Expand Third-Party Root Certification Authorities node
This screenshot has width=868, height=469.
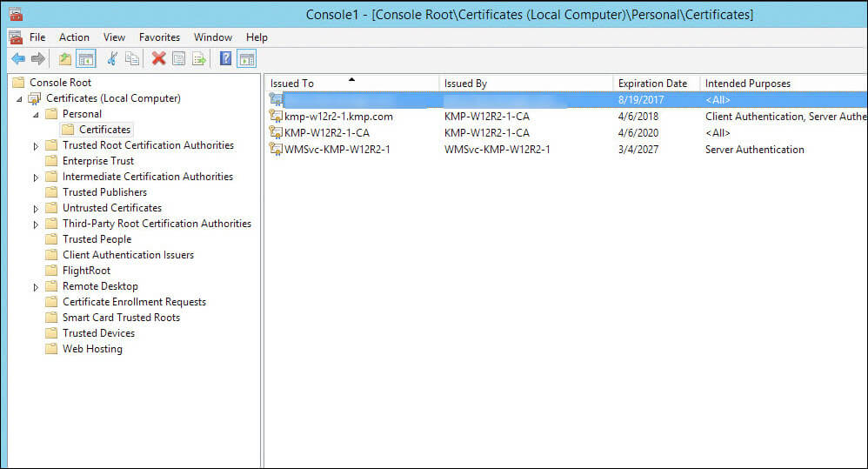36,224
